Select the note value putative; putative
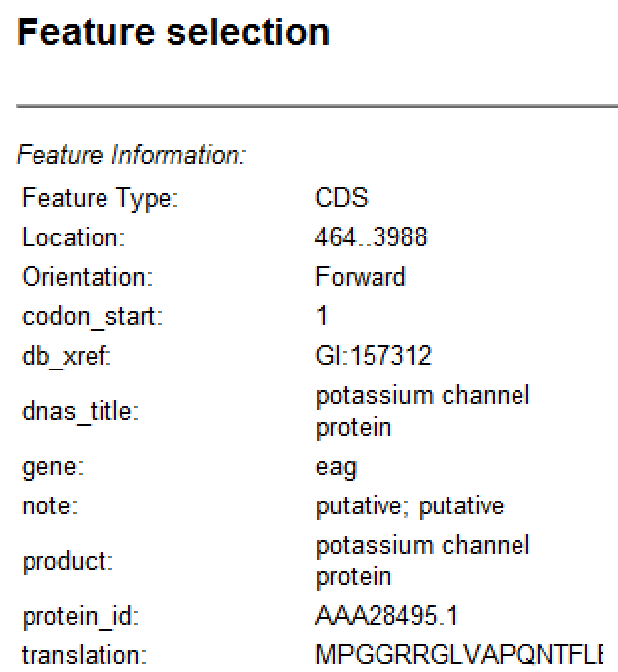The image size is (618, 672). [x=409, y=506]
